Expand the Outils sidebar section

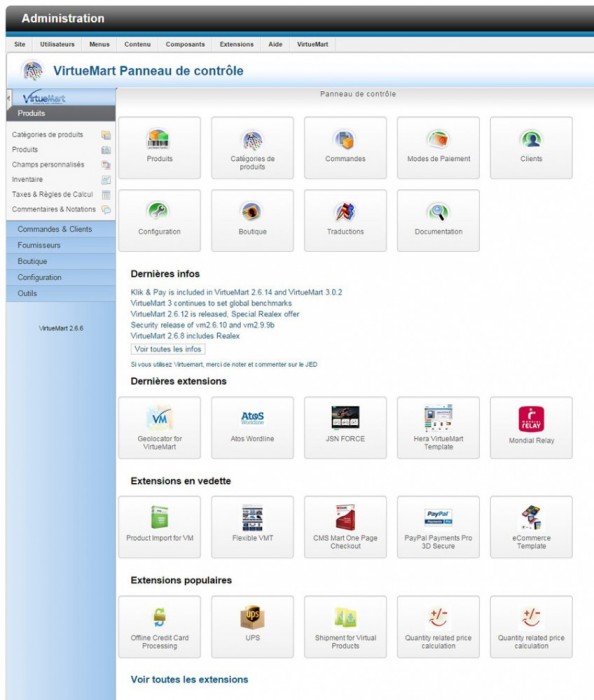61,293
